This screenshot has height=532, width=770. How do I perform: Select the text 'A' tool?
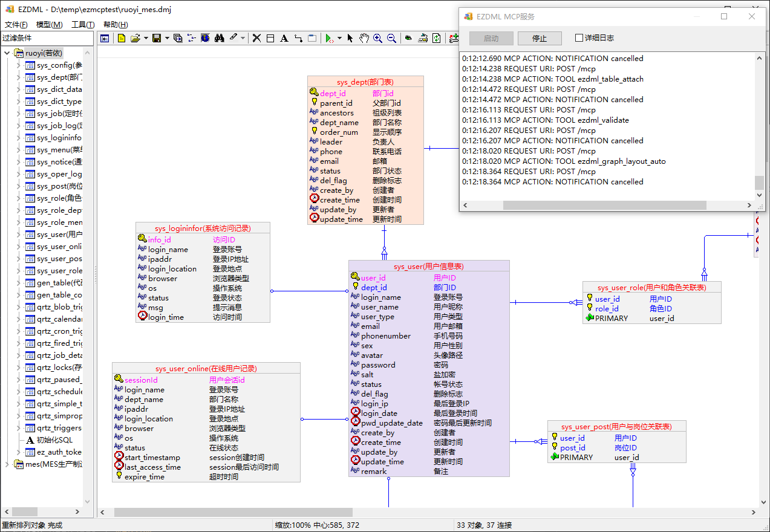click(x=284, y=38)
